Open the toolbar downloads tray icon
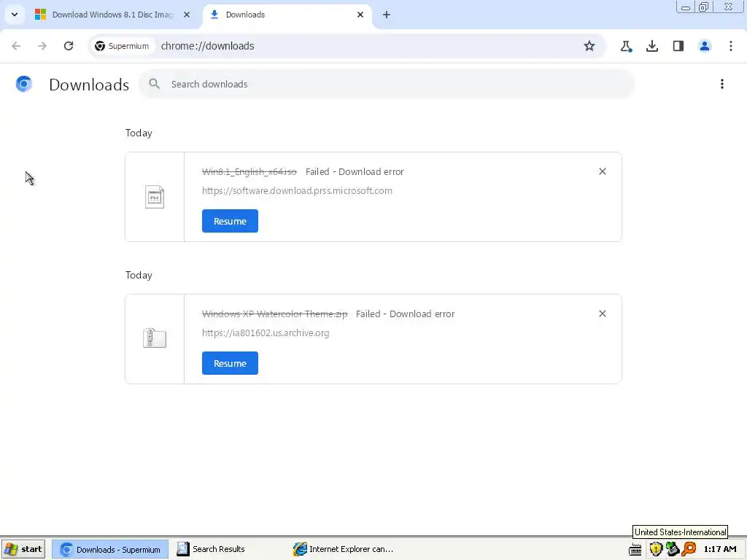 652,46
